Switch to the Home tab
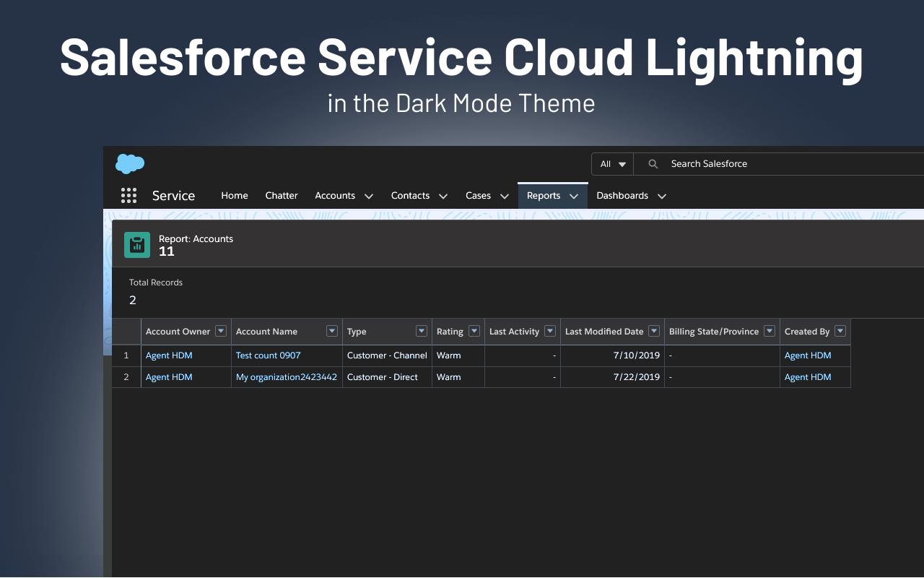The image size is (924, 578). coord(234,195)
